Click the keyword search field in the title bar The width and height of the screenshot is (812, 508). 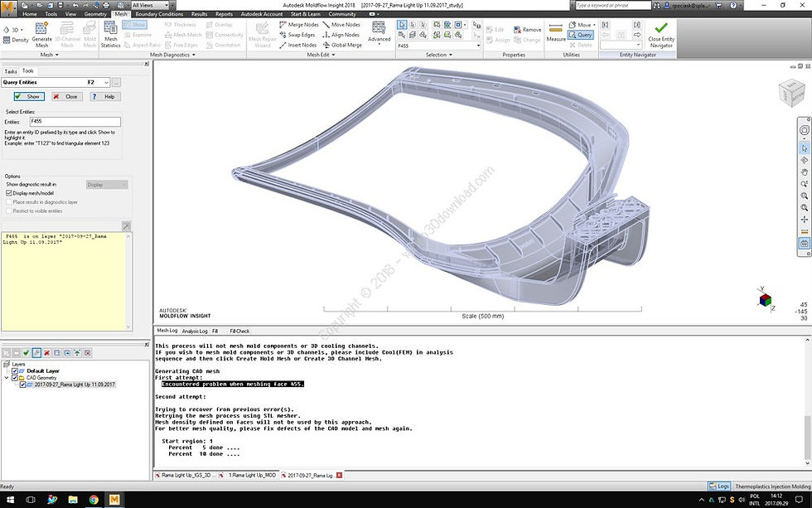(x=613, y=5)
